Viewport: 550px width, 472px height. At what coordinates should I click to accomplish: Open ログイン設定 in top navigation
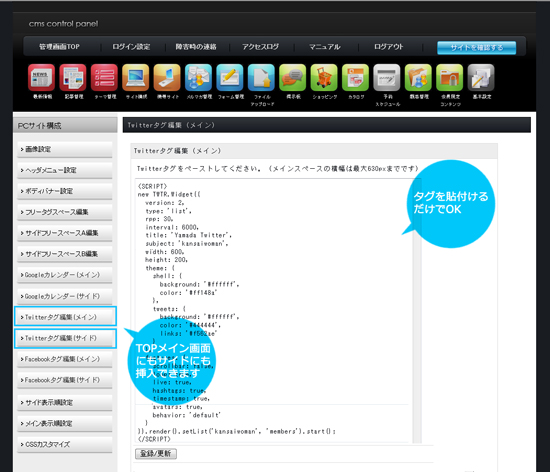[131, 47]
